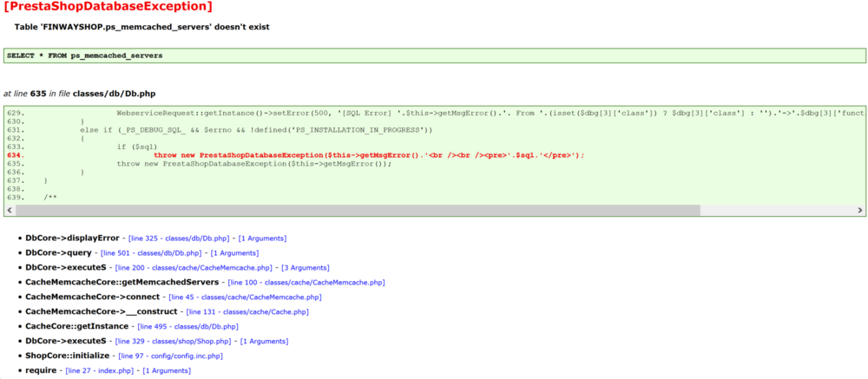
Task: Show '1 Arguments' for line 329 Shop.php
Action: pyautogui.click(x=264, y=341)
